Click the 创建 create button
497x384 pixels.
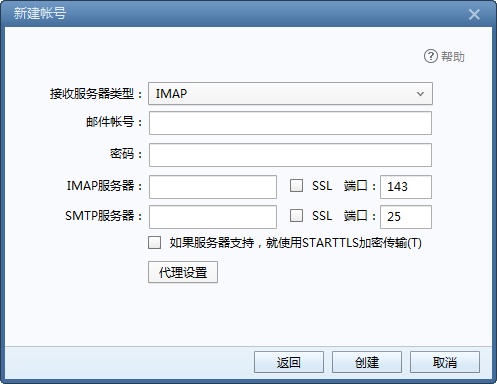367,362
